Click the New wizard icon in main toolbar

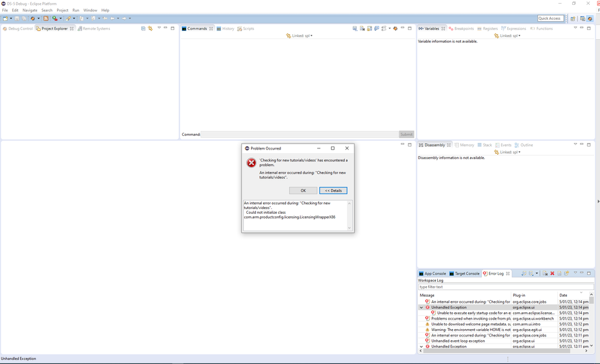[x=5, y=19]
